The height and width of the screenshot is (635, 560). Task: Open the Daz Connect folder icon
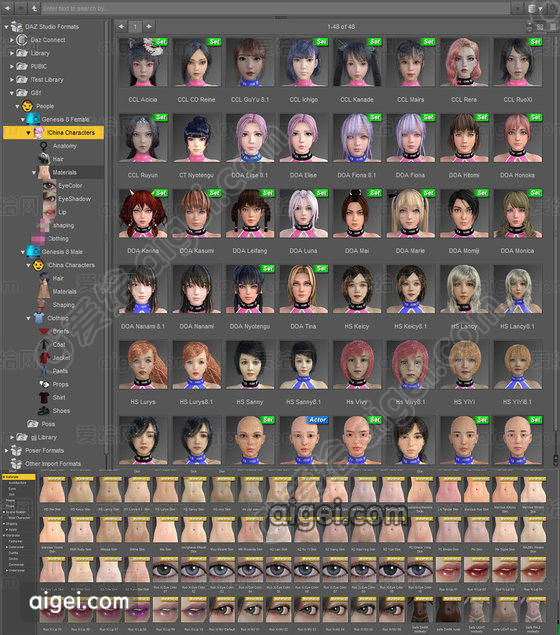pos(21,40)
